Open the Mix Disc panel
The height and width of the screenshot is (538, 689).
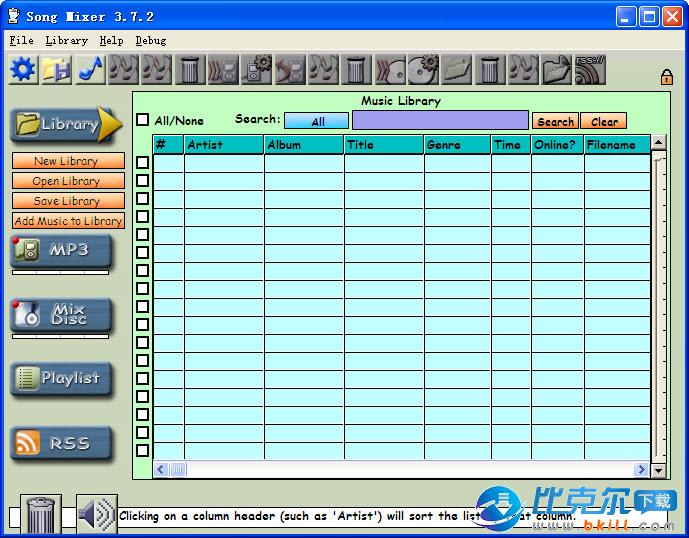pos(61,315)
